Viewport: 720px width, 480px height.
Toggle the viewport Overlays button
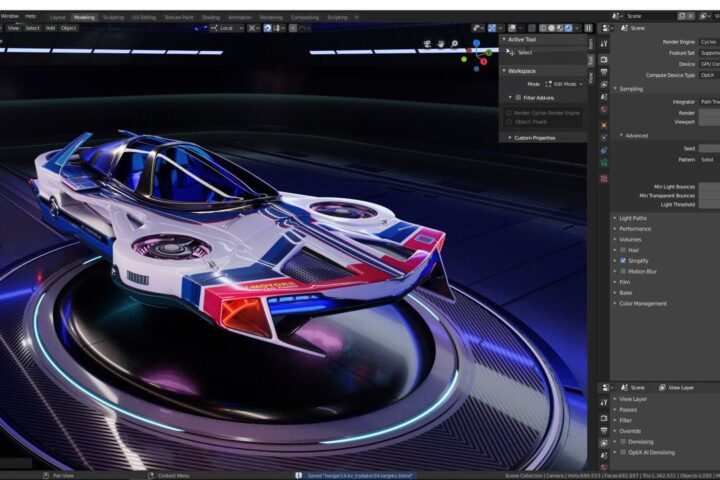click(512, 28)
